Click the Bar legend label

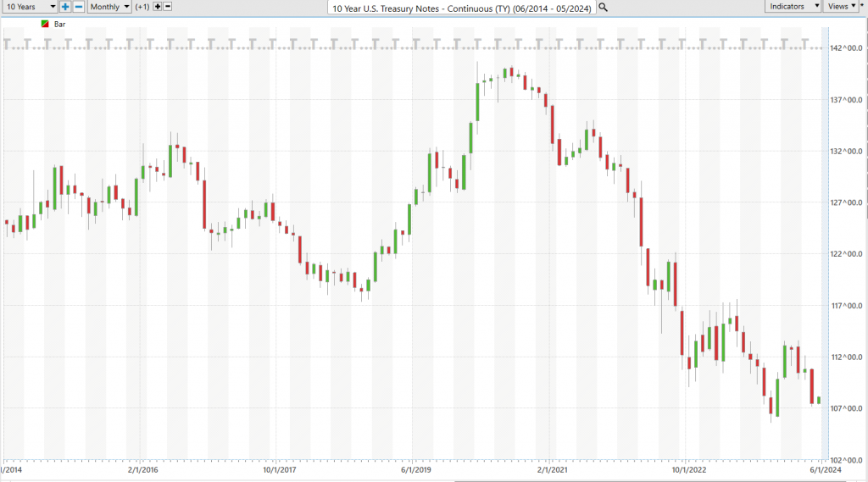[60, 25]
